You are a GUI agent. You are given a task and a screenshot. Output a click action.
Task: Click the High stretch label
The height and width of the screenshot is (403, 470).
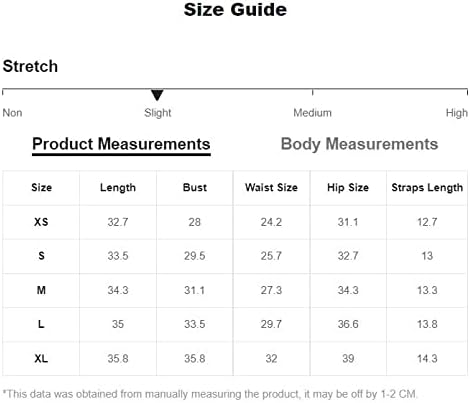[x=457, y=113]
